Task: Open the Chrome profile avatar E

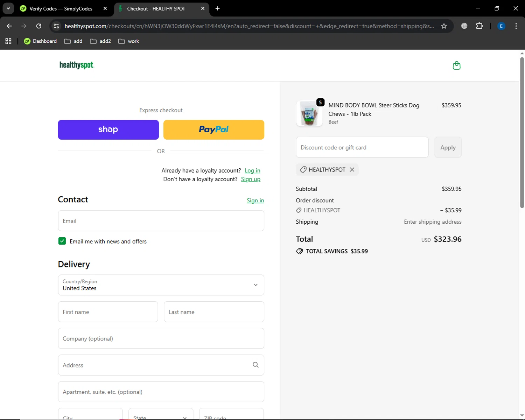Action: coord(501,26)
